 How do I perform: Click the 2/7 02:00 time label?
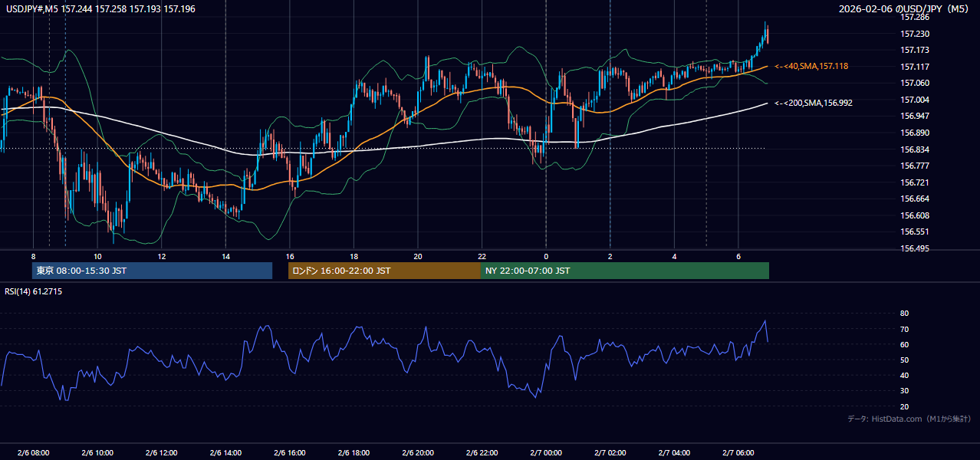point(610,452)
